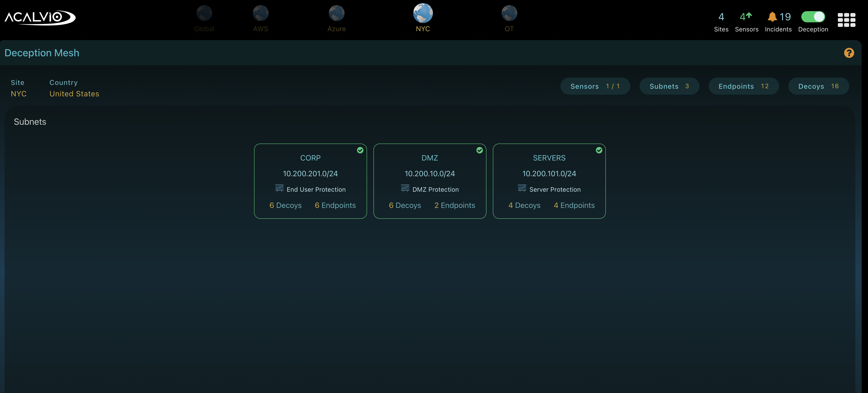Image resolution: width=868 pixels, height=393 pixels.
Task: Click the End User Protection playbook icon
Action: (279, 188)
